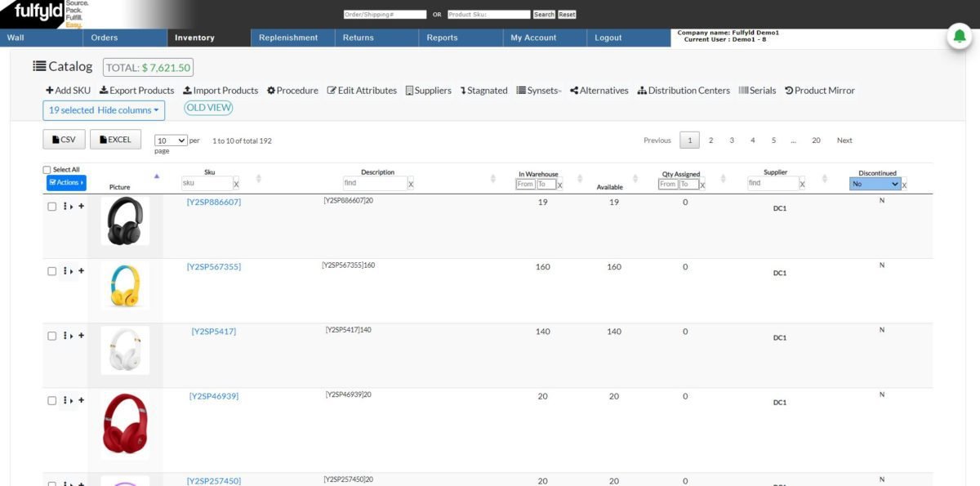The height and width of the screenshot is (486, 980).
Task: Open Edit Attributes
Action: (362, 91)
